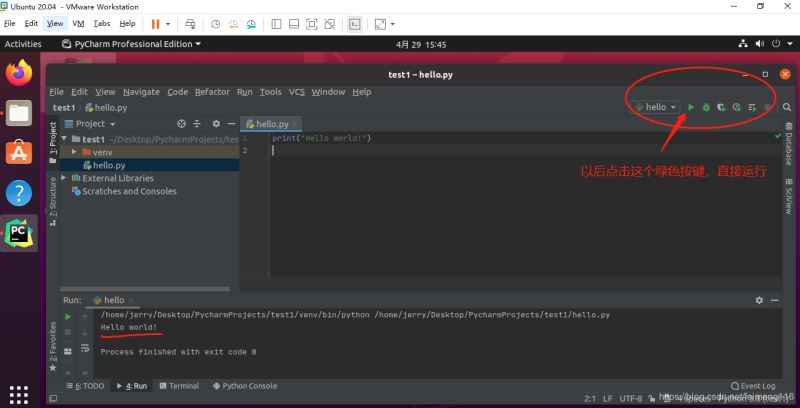Rerun hello from Run panel play icon

(x=68, y=317)
